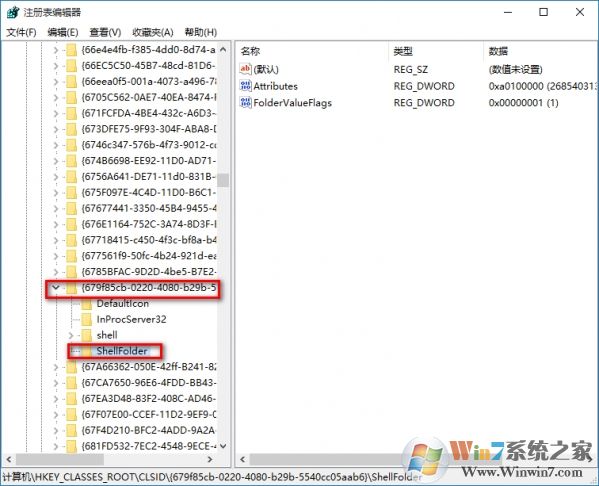The image size is (599, 486).
Task: Click tree pane horizontal scroll right arrow
Action: (x=210, y=459)
